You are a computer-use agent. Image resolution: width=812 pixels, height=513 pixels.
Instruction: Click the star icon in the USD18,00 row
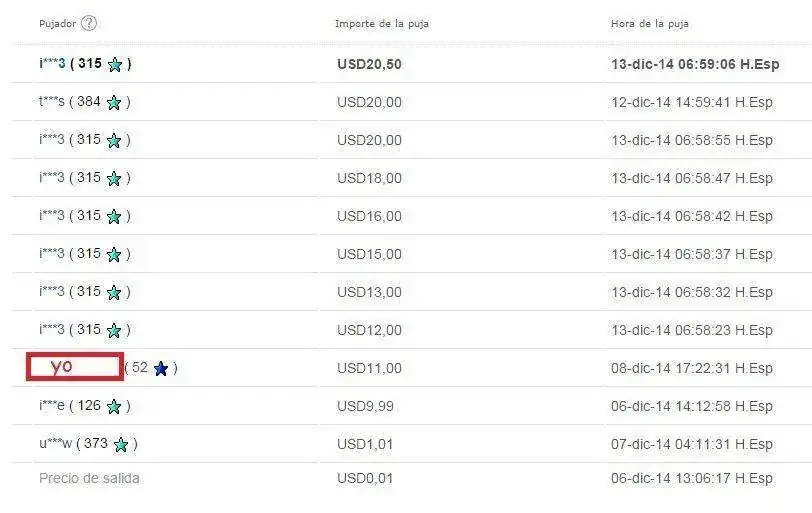114,178
